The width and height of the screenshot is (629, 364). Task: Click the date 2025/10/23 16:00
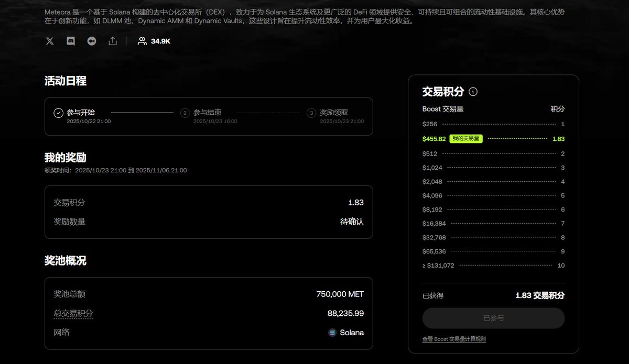215,122
